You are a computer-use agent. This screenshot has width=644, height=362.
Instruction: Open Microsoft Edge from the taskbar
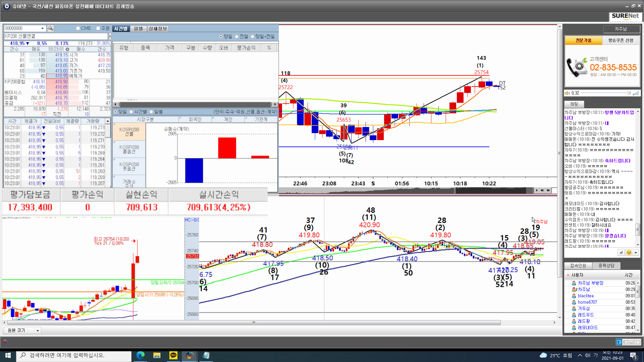click(x=140, y=355)
